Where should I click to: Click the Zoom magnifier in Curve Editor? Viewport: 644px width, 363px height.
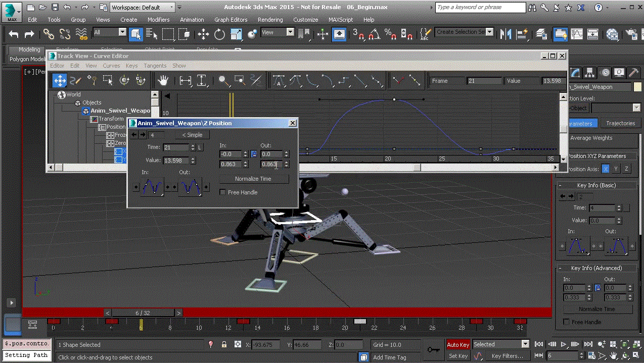(x=222, y=80)
